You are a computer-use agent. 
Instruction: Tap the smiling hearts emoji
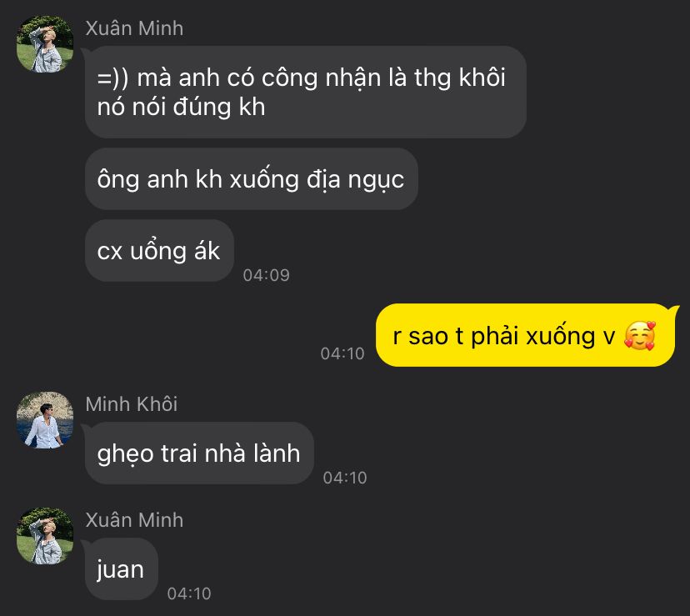coord(640,336)
